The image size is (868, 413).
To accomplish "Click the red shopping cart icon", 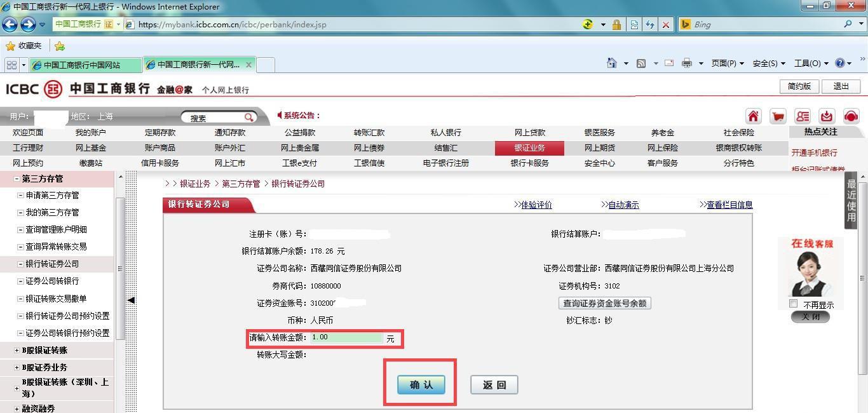I will click(778, 116).
